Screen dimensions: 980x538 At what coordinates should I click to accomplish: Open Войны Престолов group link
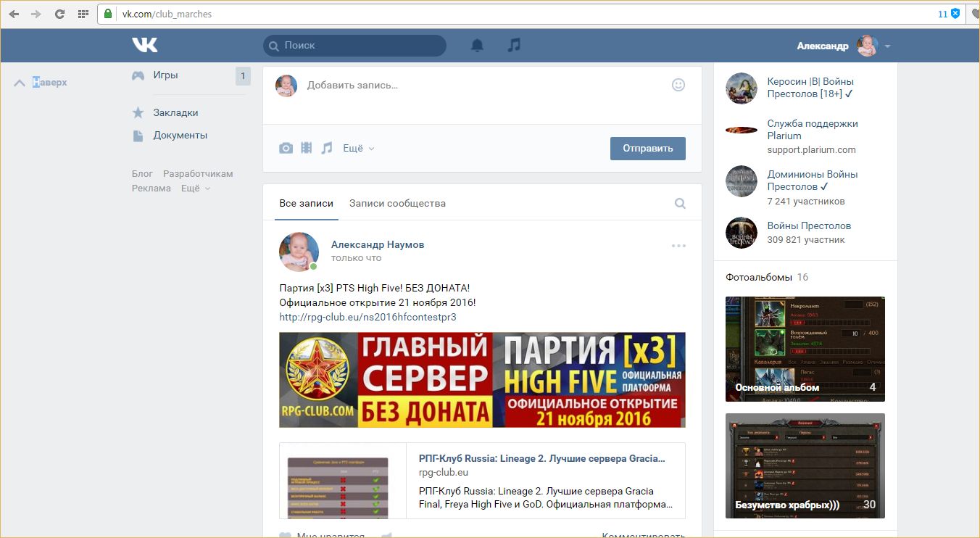coord(809,226)
